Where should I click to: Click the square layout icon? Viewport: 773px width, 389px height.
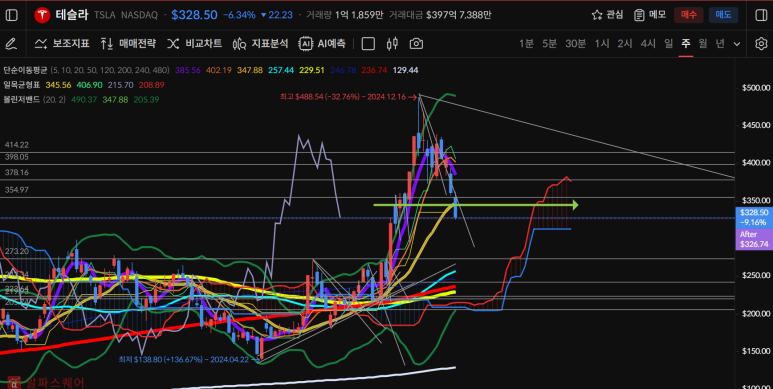[368, 44]
